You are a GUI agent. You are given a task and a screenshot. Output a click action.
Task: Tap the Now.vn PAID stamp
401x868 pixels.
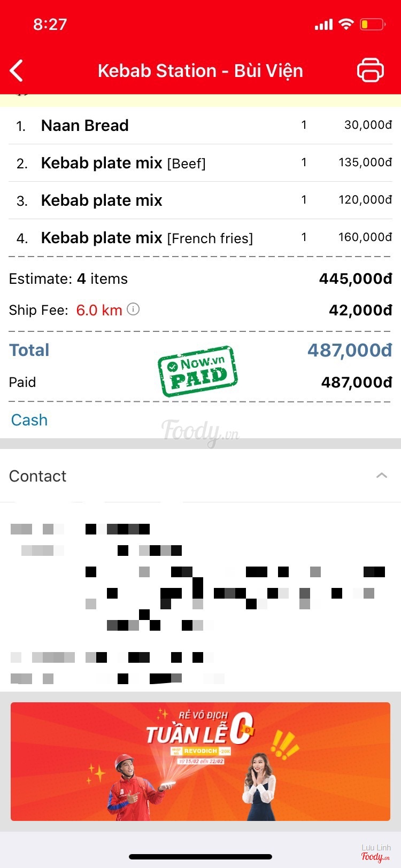pyautogui.click(x=198, y=371)
